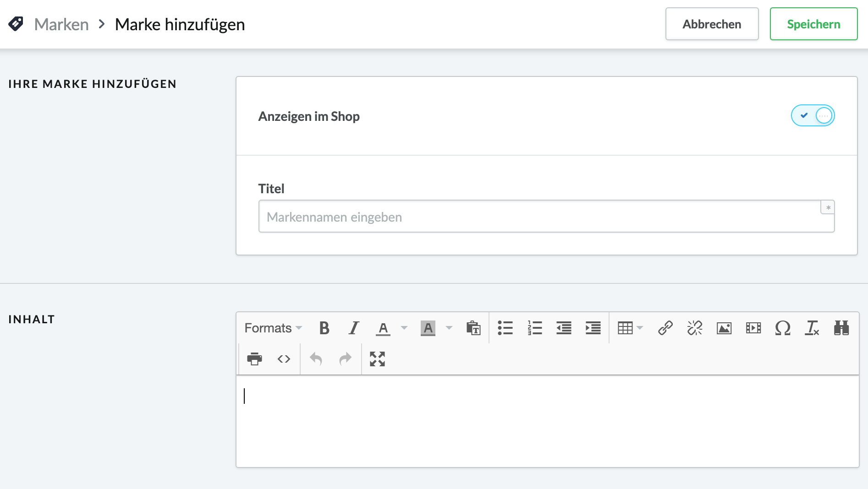Decrease indent in the editor
Screen dimensions: 868x489
click(x=564, y=328)
